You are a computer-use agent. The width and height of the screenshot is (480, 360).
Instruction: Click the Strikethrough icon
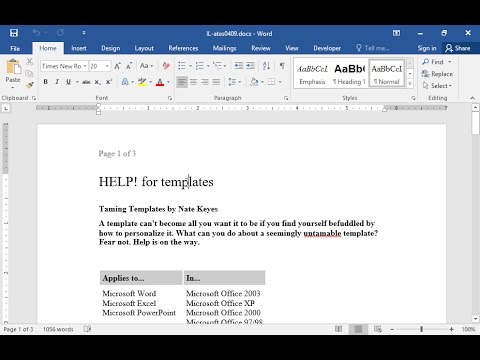[x=86, y=82]
